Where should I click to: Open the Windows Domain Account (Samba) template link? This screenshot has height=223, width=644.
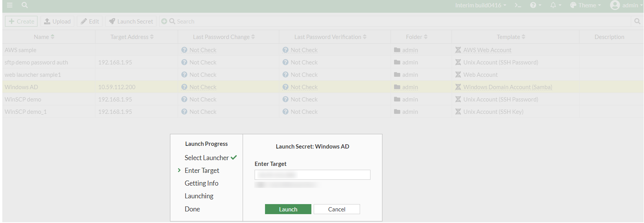click(507, 87)
